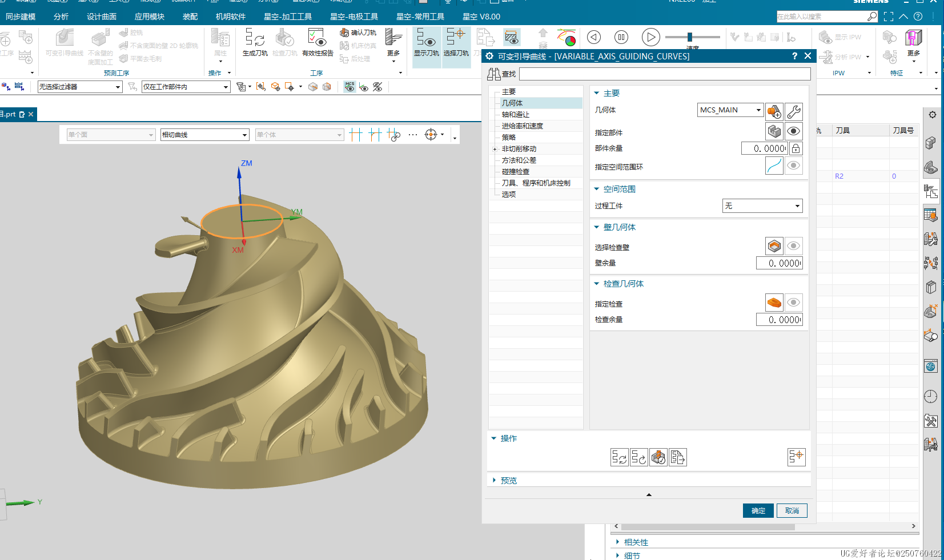This screenshot has width=944, height=560.
Task: Show the specified part via eye icon
Action: (794, 131)
